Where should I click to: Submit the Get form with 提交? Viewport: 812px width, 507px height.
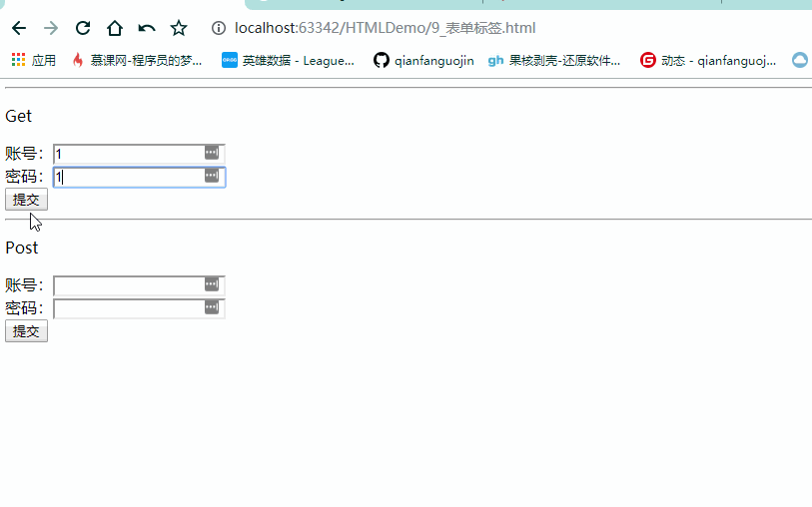tap(26, 200)
